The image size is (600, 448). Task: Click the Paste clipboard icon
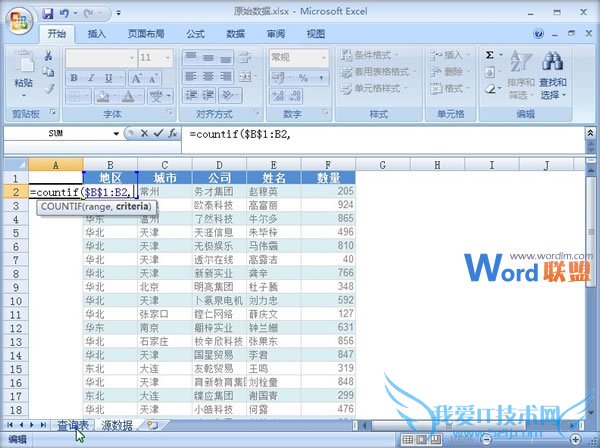pyautogui.click(x=24, y=62)
